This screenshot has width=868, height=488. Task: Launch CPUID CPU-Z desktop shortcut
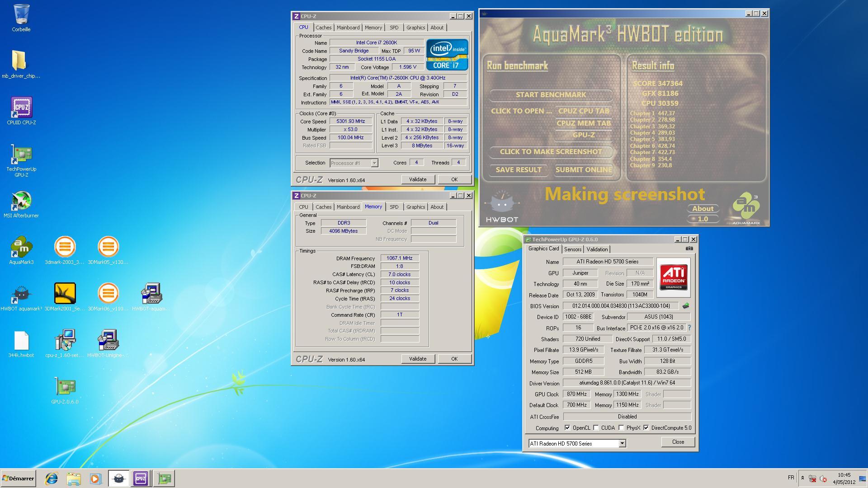(21, 111)
